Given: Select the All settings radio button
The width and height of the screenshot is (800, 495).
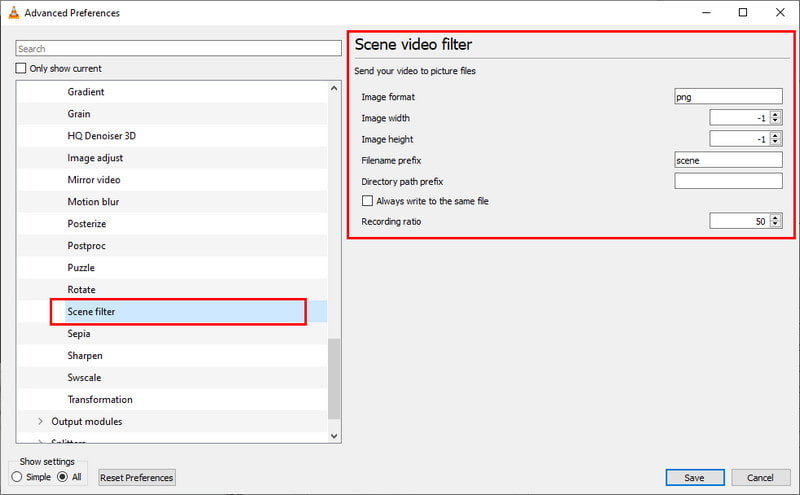Looking at the screenshot, I should (62, 477).
